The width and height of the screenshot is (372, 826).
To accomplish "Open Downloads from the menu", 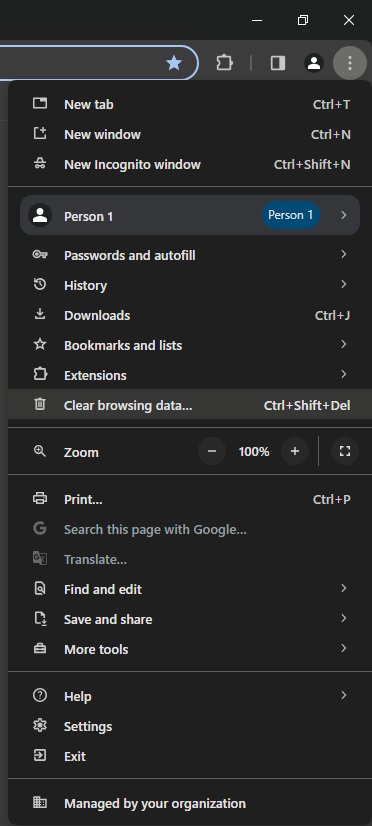I will (190, 315).
